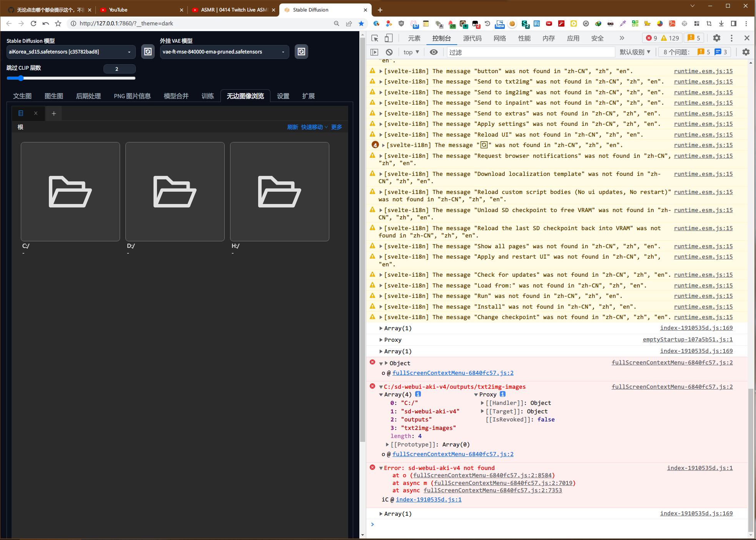756x540 pixels.
Task: Show the console sidebar panel icon
Action: point(374,52)
